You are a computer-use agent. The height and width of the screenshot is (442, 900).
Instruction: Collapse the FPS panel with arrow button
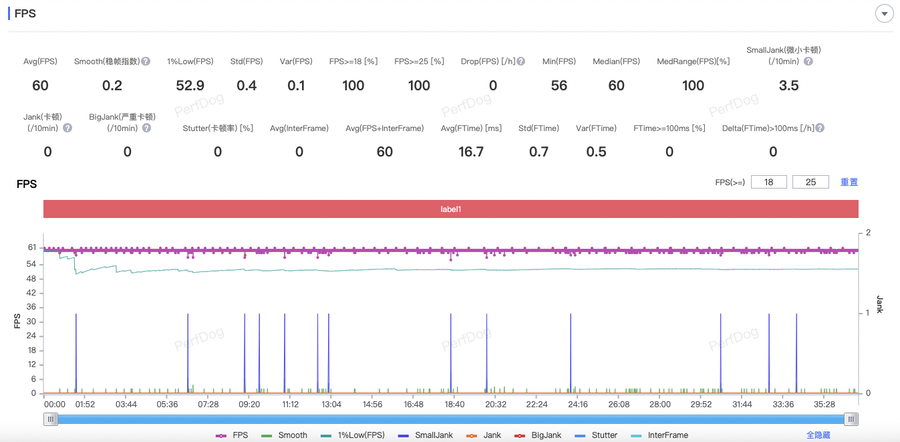pos(884,14)
